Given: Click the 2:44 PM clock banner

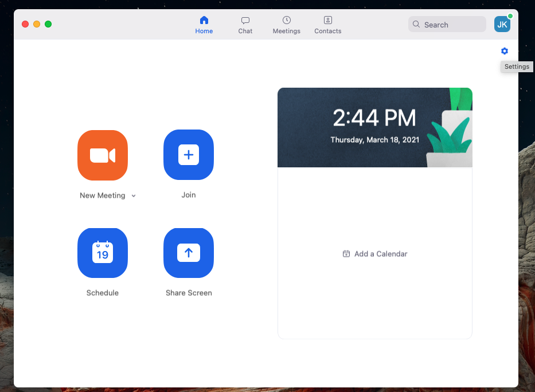Looking at the screenshot, I should [x=375, y=127].
